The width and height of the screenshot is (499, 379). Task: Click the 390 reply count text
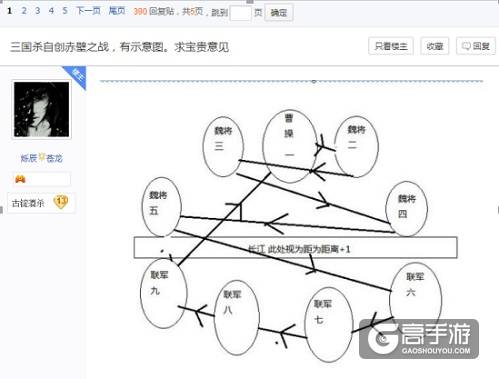(x=140, y=11)
